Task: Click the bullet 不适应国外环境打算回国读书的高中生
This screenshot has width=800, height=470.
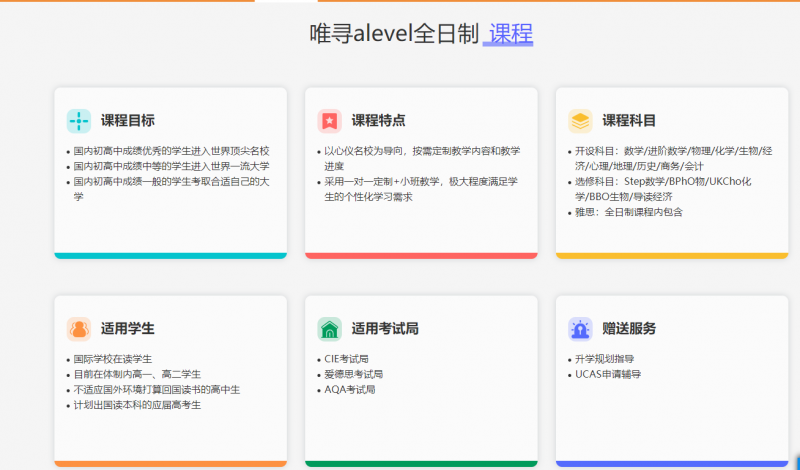Action: point(157,390)
